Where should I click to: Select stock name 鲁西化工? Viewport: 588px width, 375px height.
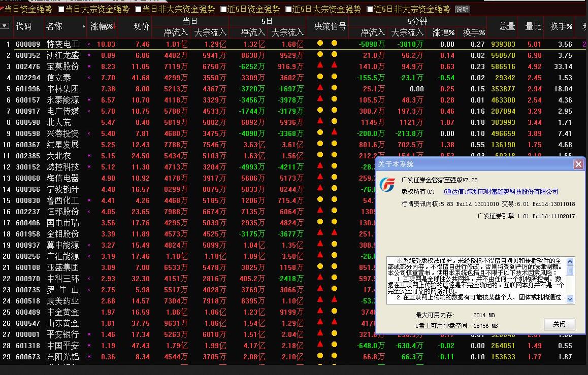pos(62,200)
